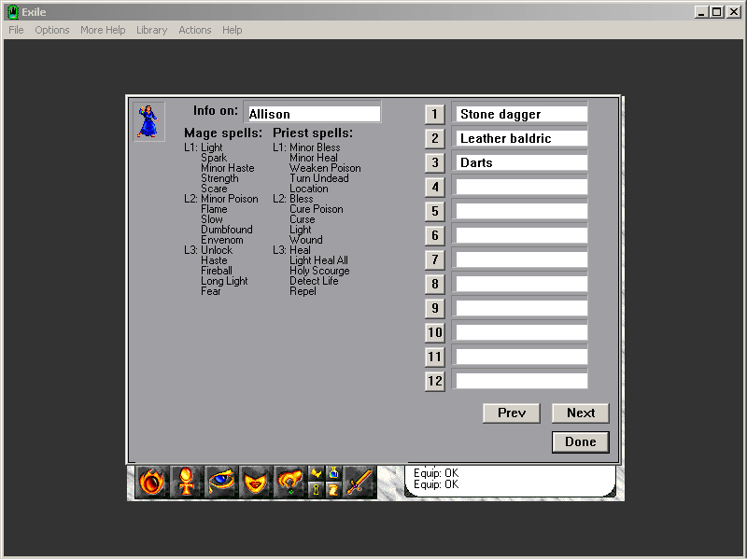Click item slot button 6
The image size is (747, 560).
pos(434,236)
